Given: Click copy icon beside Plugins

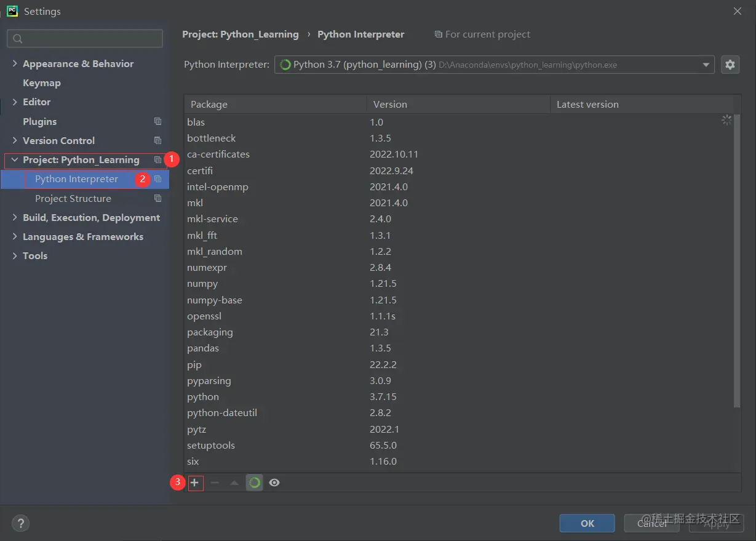Looking at the screenshot, I should (157, 121).
